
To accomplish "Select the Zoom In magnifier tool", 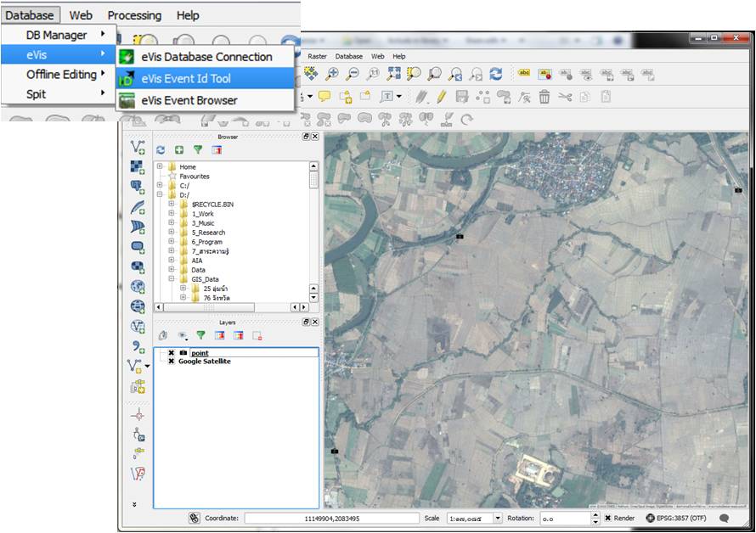I will [332, 74].
